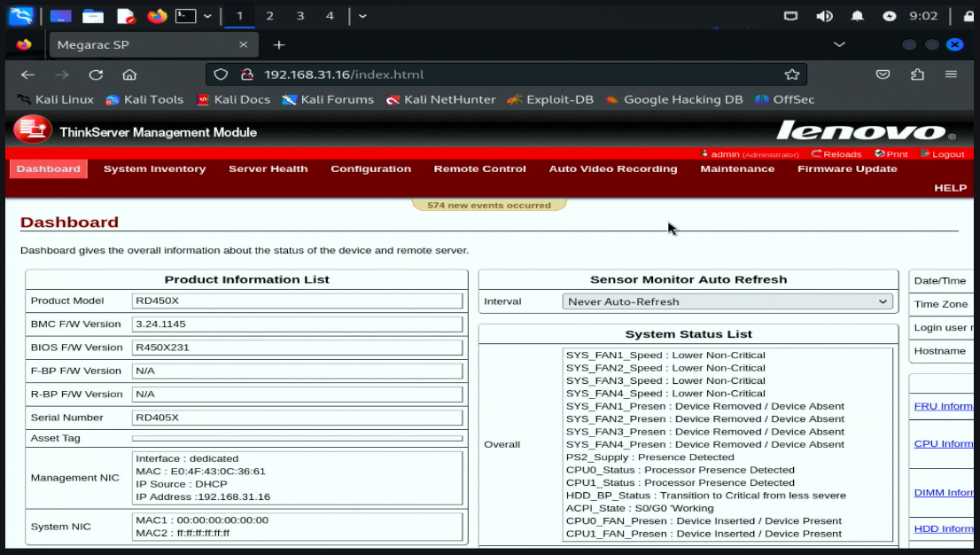This screenshot has width=980, height=555.
Task: Open the Kali applications menu icon
Action: [x=20, y=16]
